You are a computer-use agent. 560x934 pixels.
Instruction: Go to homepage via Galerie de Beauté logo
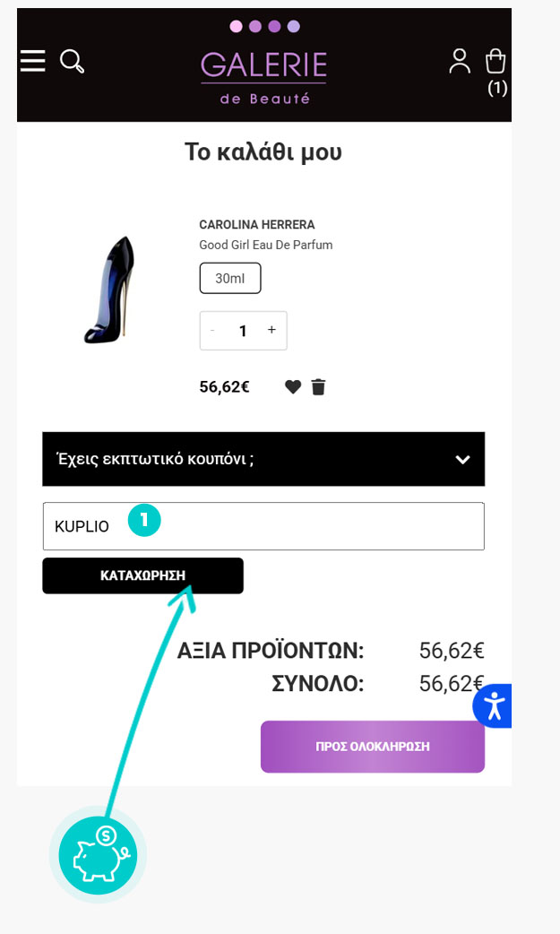tap(264, 76)
